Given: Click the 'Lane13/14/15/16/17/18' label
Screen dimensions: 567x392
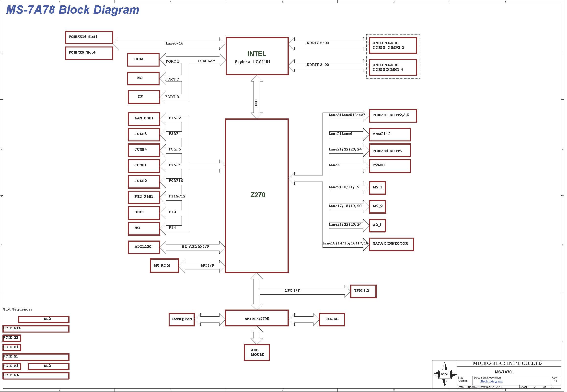Looking at the screenshot, I should 346,244.
